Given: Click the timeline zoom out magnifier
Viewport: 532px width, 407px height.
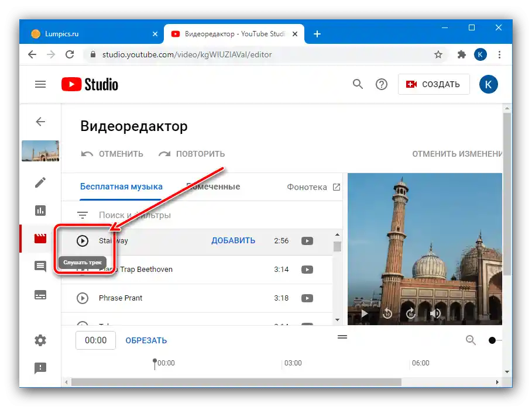Looking at the screenshot, I should tap(471, 340).
